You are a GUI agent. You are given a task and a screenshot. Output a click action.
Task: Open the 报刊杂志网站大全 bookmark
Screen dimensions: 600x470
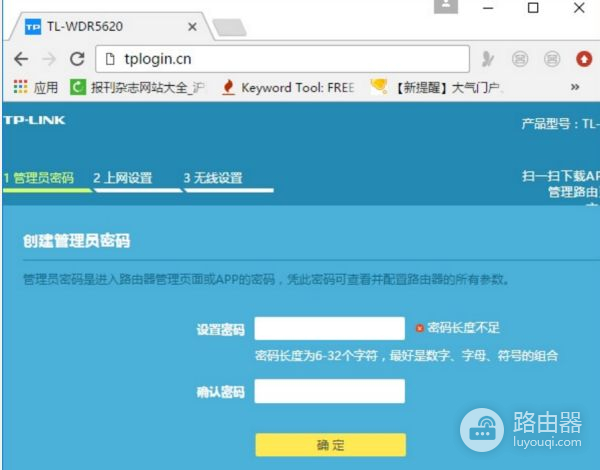click(137, 87)
